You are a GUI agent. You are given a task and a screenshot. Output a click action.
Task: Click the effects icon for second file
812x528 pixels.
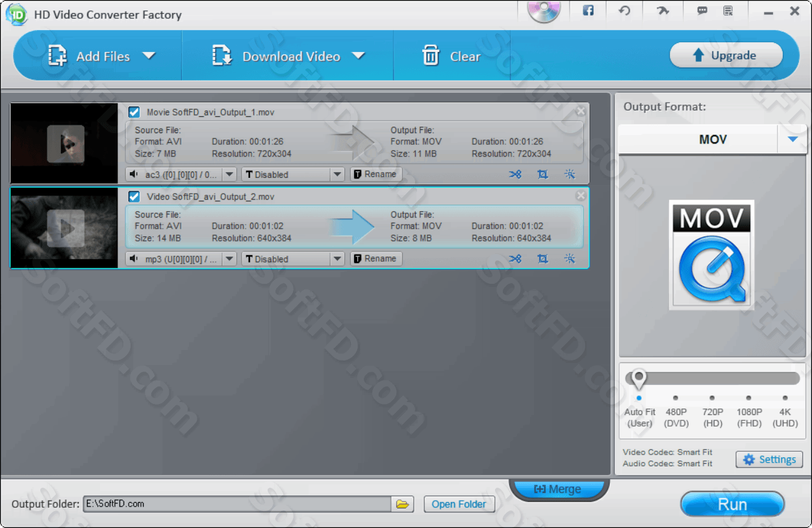[x=570, y=258]
